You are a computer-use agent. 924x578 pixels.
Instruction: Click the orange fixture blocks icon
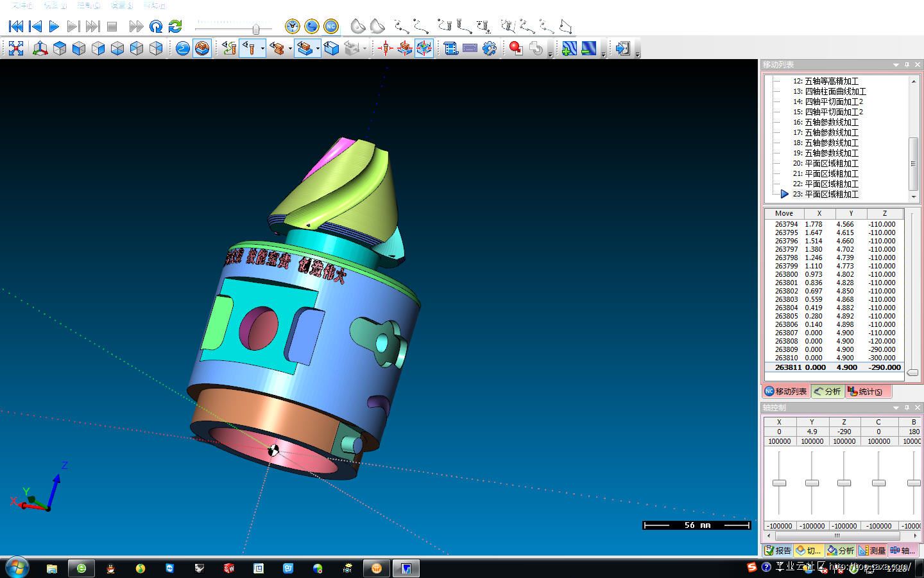277,48
